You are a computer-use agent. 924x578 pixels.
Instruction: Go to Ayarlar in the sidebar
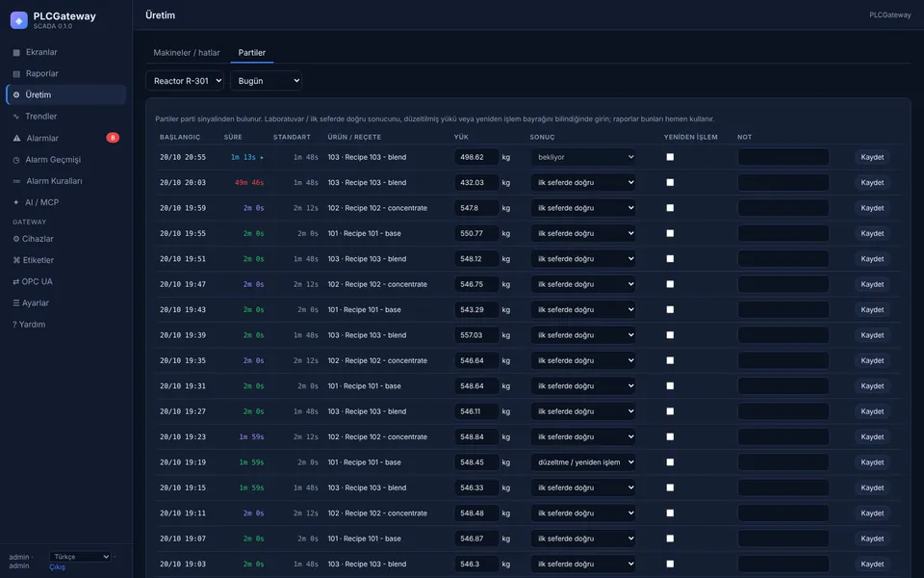pyautogui.click(x=31, y=303)
